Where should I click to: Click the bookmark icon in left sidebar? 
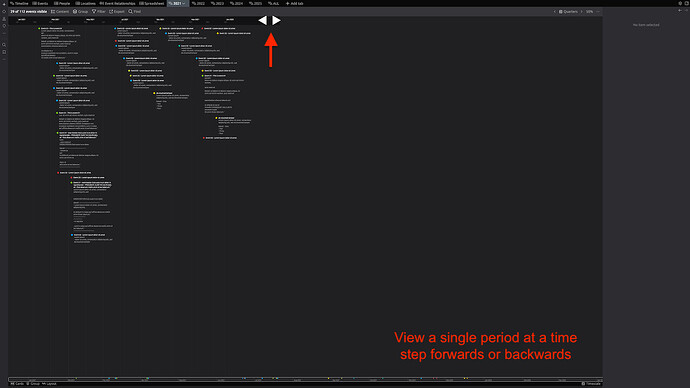point(4,52)
